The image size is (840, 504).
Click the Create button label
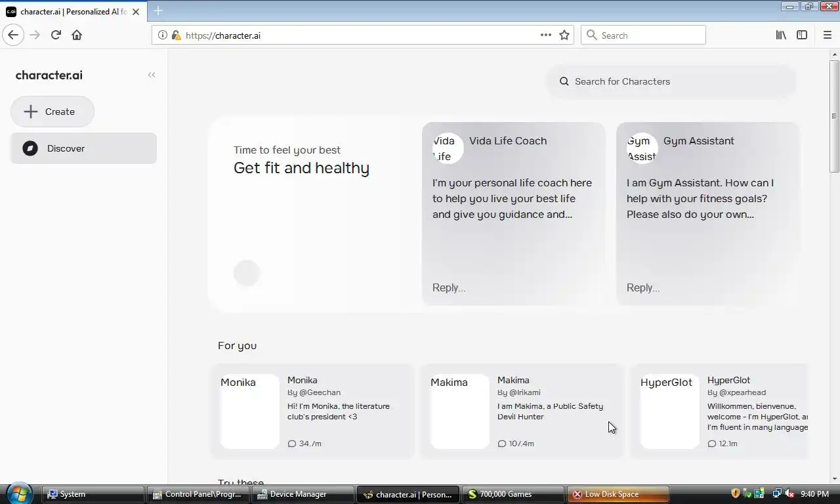[x=60, y=112]
